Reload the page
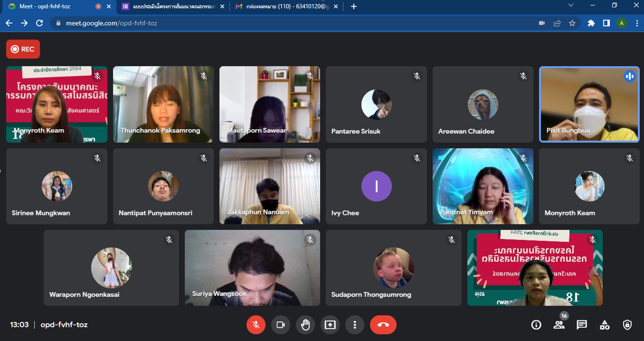Image resolution: width=644 pixels, height=341 pixels. (39, 23)
